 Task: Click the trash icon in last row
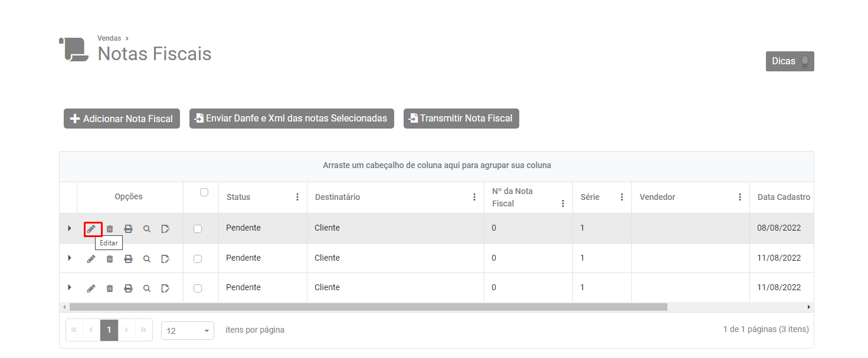pyautogui.click(x=110, y=288)
